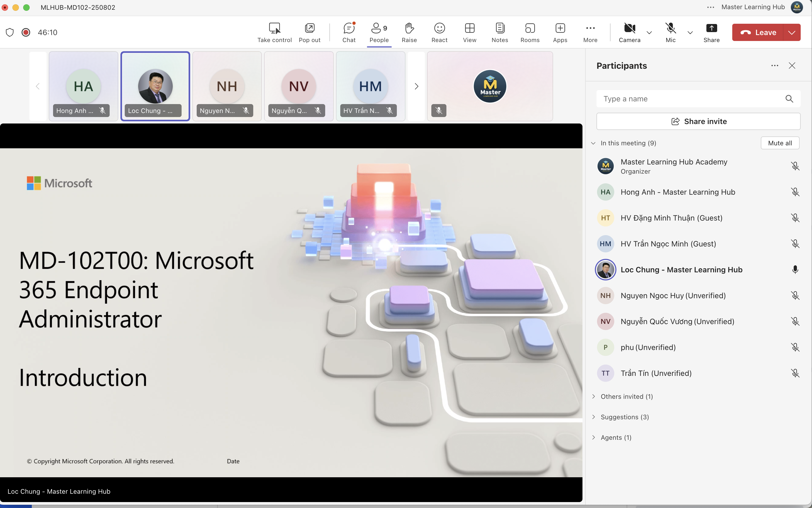The width and height of the screenshot is (812, 508).
Task: Select Nguyễn Q... video tile
Action: 299,86
